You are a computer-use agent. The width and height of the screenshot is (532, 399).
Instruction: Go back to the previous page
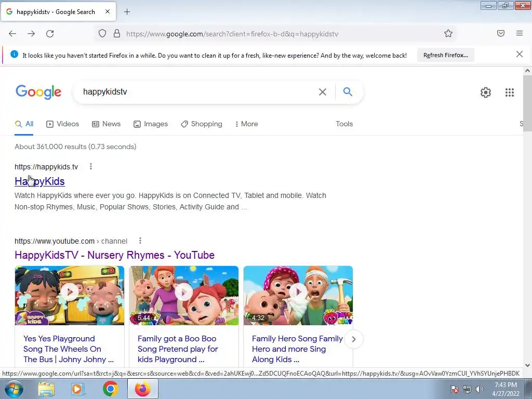pos(12,34)
